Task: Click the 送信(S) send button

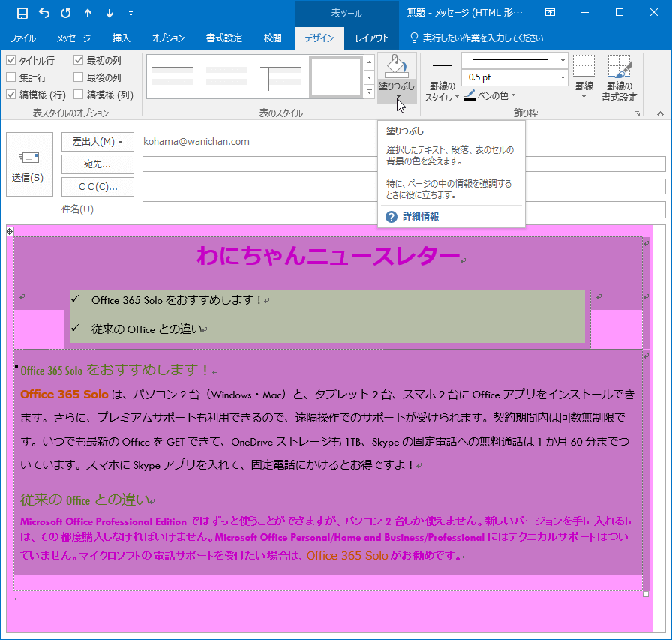Action: 29,164
